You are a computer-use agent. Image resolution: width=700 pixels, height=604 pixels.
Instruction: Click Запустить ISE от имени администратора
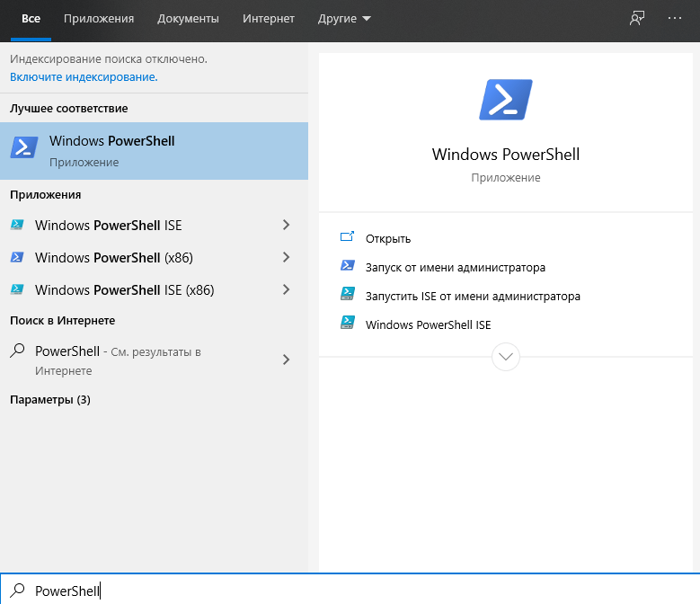point(473,296)
